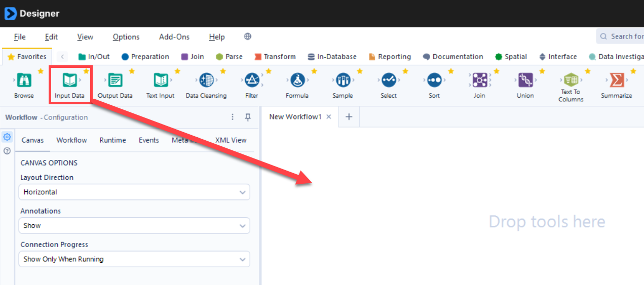Screen dimensions: 644x285
Task: Switch to the Runtime configuration tab
Action: 112,140
